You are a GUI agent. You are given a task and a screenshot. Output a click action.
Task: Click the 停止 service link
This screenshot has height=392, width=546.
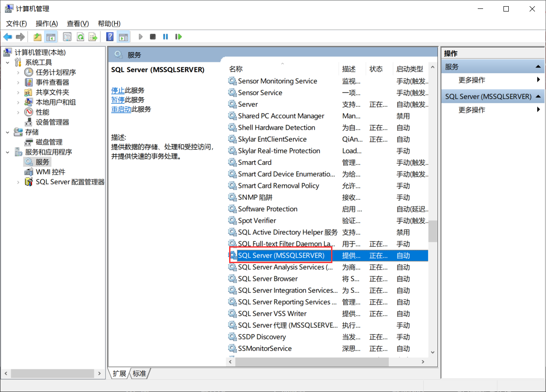pyautogui.click(x=118, y=90)
